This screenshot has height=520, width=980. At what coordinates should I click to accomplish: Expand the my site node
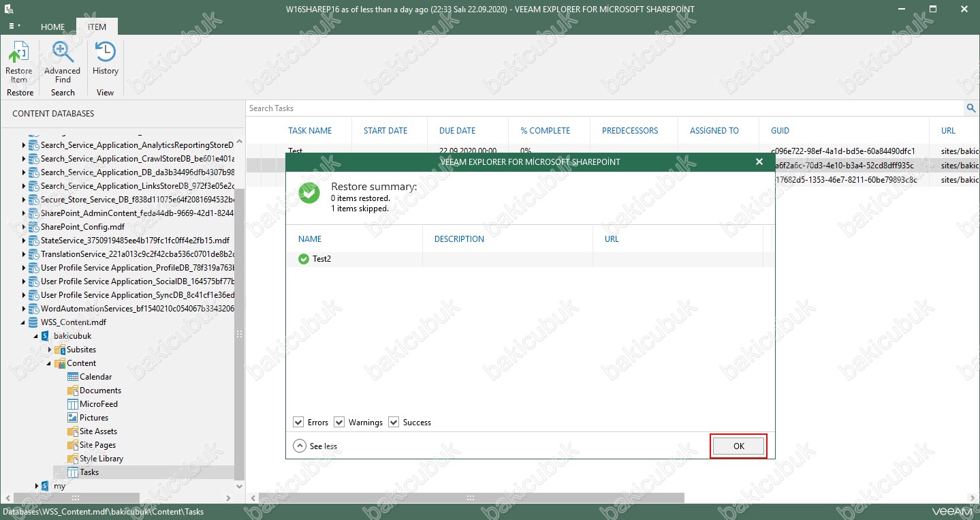tap(37, 486)
